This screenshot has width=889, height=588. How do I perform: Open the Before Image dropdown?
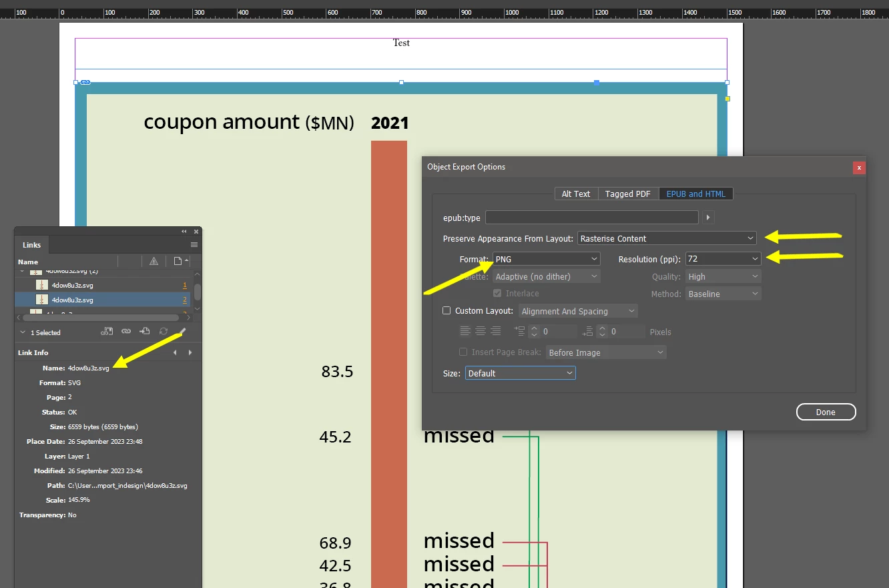[606, 352]
